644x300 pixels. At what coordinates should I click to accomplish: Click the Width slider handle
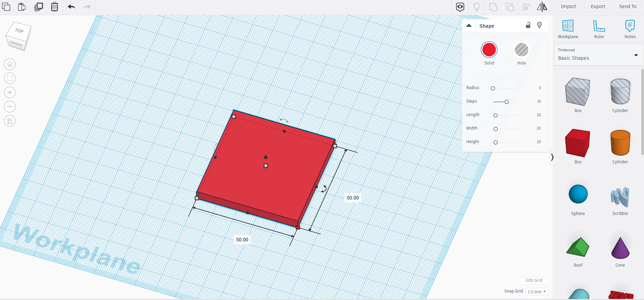[x=496, y=129]
